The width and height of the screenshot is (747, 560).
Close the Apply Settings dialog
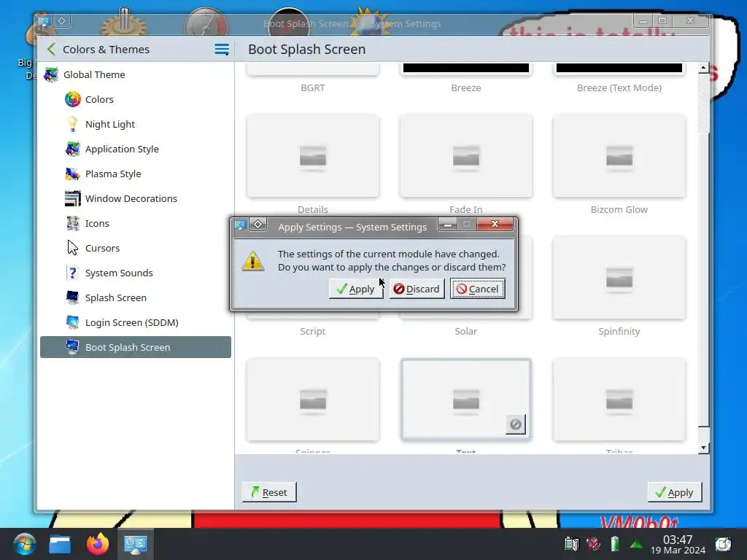coord(495,224)
